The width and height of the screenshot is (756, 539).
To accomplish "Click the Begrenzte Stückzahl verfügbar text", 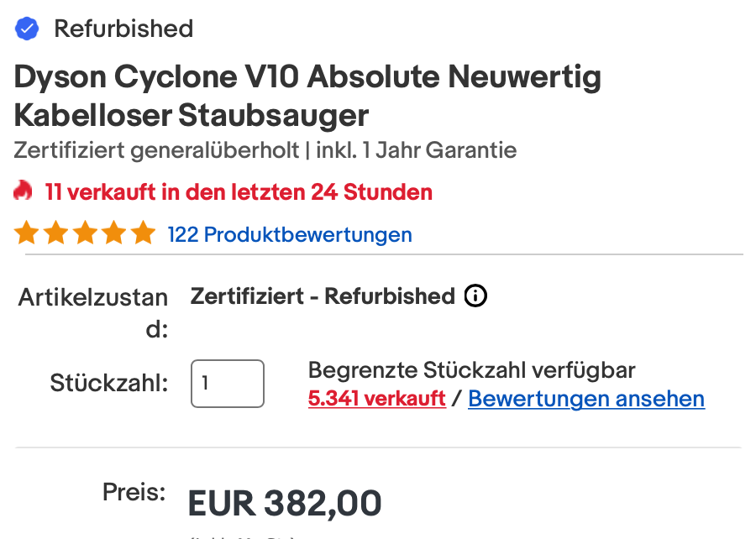I will coord(472,369).
